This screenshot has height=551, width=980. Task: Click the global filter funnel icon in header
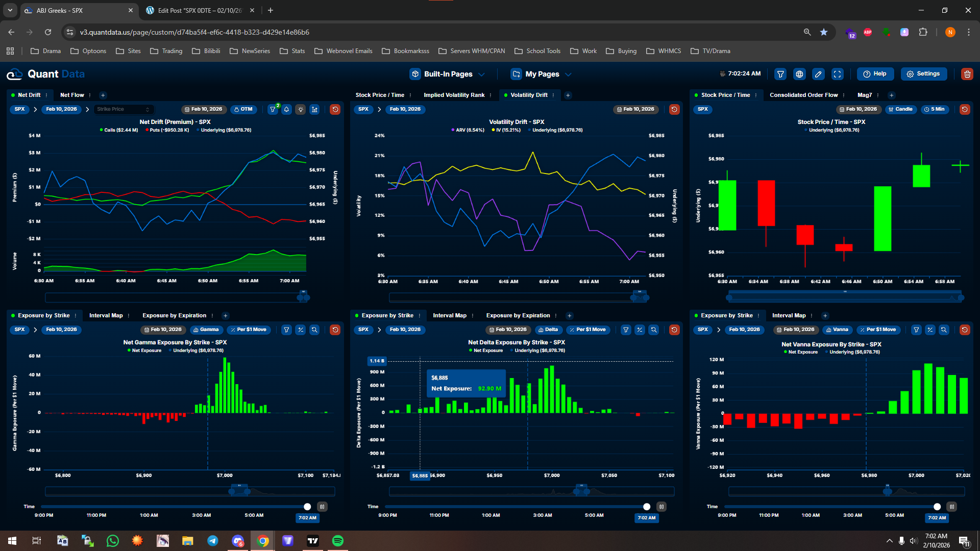[780, 74]
